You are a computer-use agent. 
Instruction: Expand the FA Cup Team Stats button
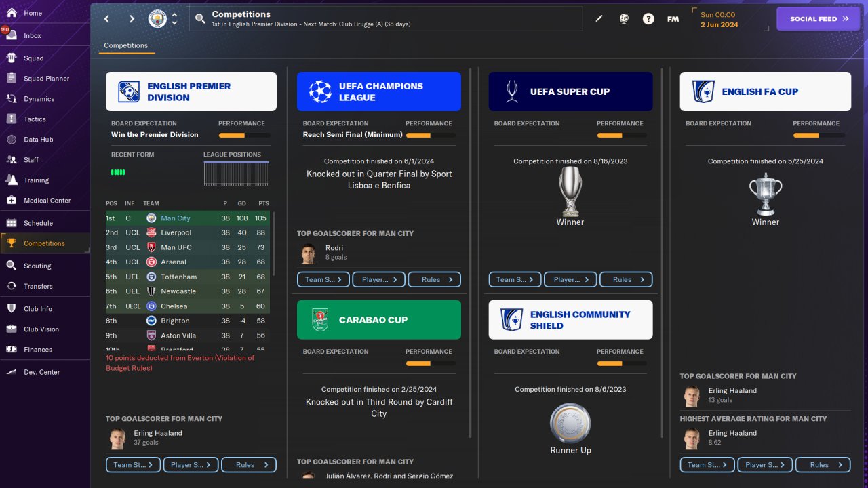(707, 465)
